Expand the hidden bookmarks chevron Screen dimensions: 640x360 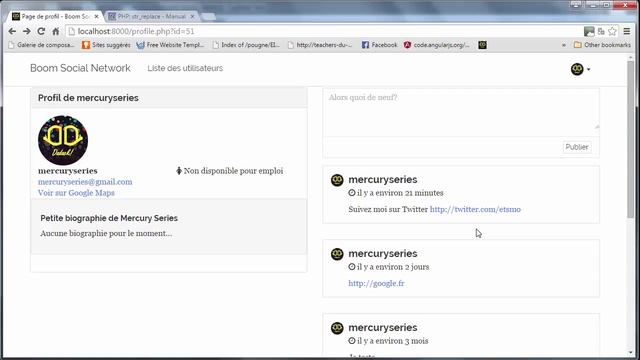tap(564, 45)
